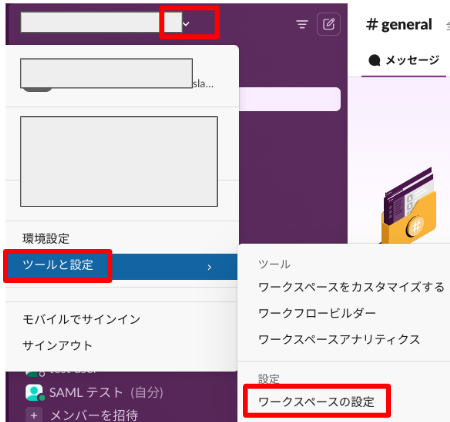Click the # general channel title
Screen dimensions: 450x422
(x=399, y=24)
